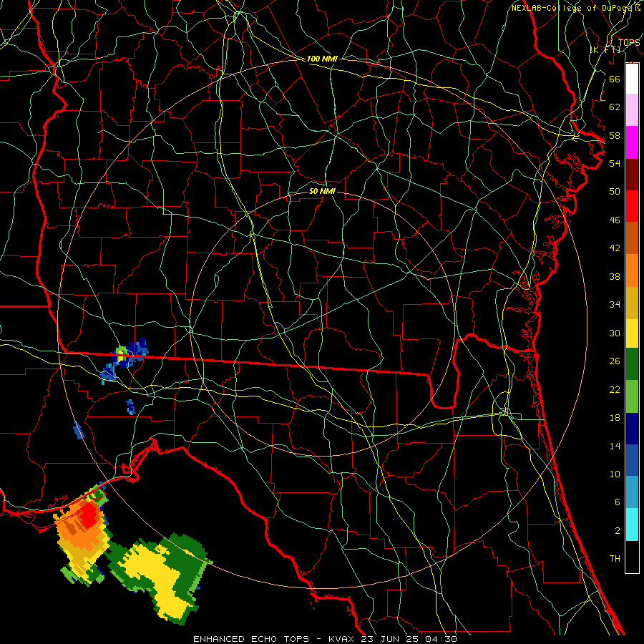Click the "50 NMI" range ring label

[322, 191]
